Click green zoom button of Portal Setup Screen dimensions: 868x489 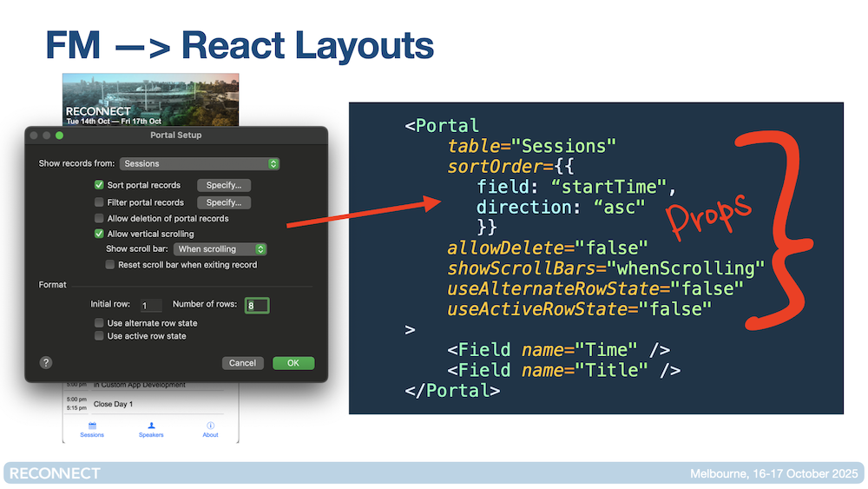pyautogui.click(x=59, y=135)
